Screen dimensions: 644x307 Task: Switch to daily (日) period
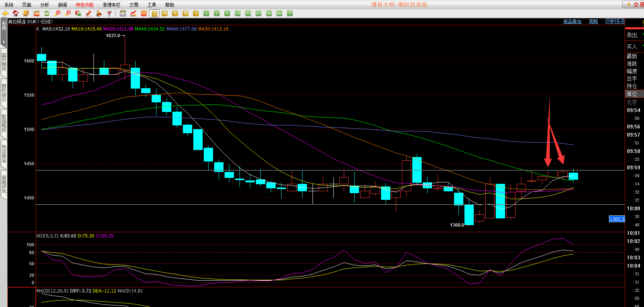(154, 13)
